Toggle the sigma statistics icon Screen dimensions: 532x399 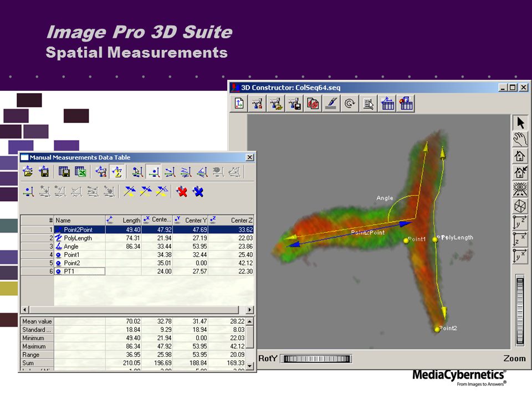pos(117,172)
